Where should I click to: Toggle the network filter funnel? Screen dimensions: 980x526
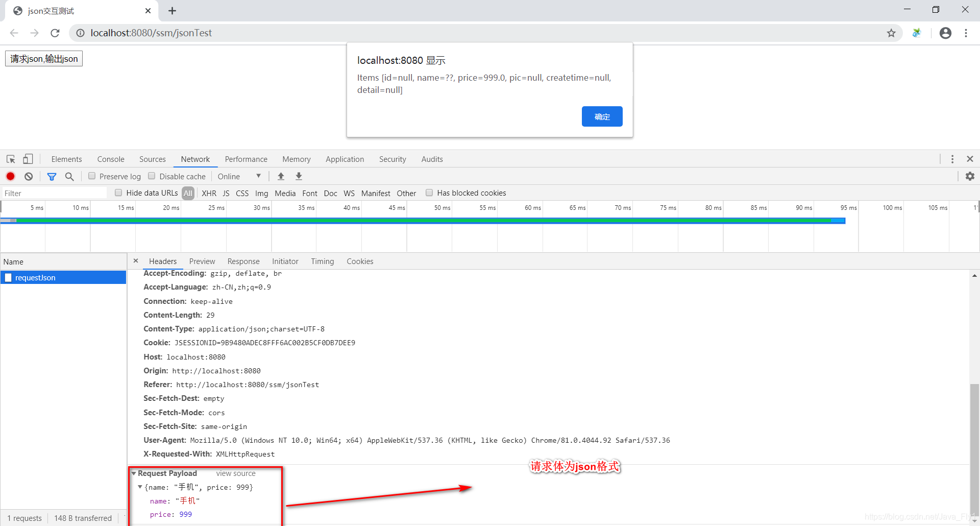pyautogui.click(x=52, y=177)
